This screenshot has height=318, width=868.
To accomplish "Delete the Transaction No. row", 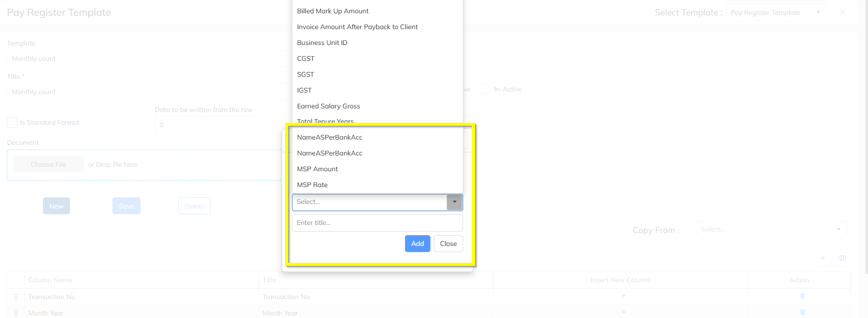I will pos(802,296).
